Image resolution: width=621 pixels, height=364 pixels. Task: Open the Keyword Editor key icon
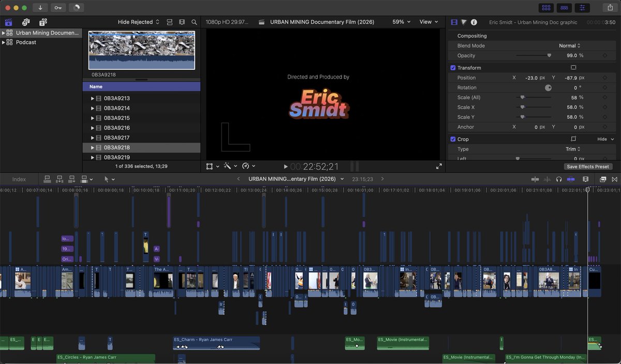coord(58,8)
